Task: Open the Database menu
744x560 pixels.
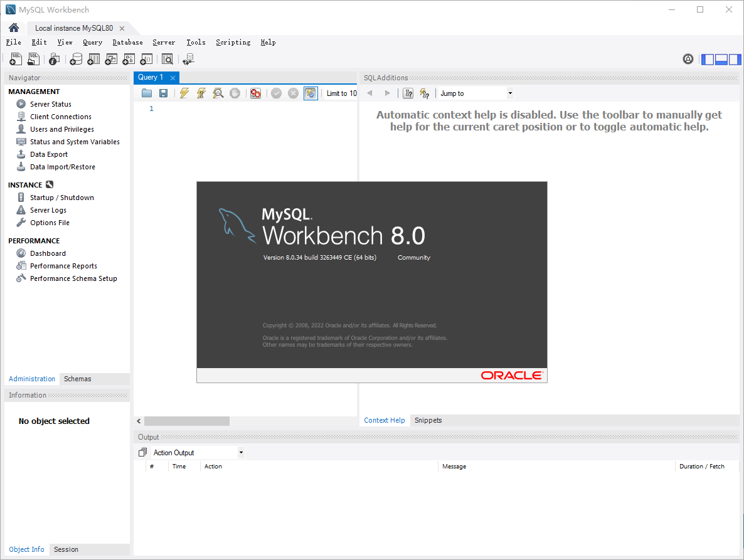Action: tap(127, 42)
